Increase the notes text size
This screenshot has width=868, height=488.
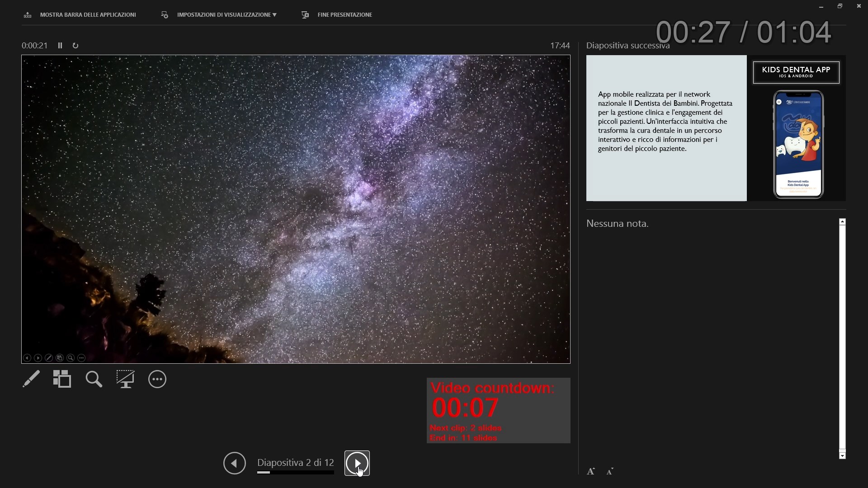tap(590, 471)
